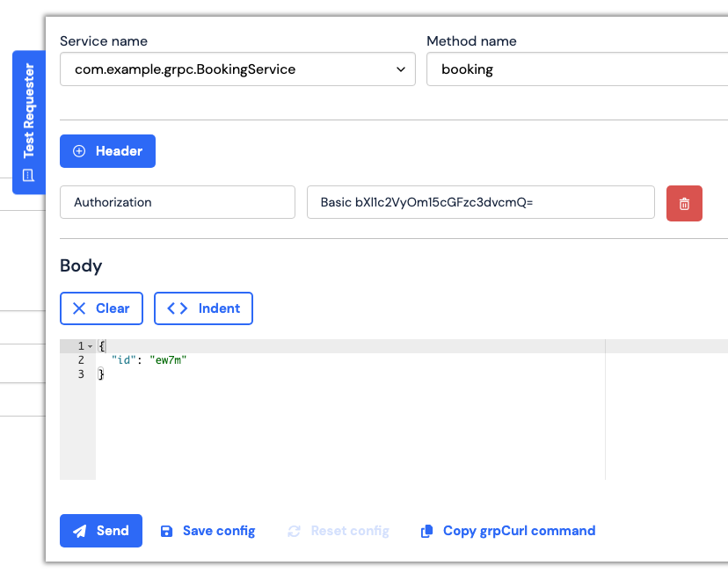Viewport: 728px width, 580px height.
Task: Click the angle-brackets icon on Indent
Action: point(178,308)
